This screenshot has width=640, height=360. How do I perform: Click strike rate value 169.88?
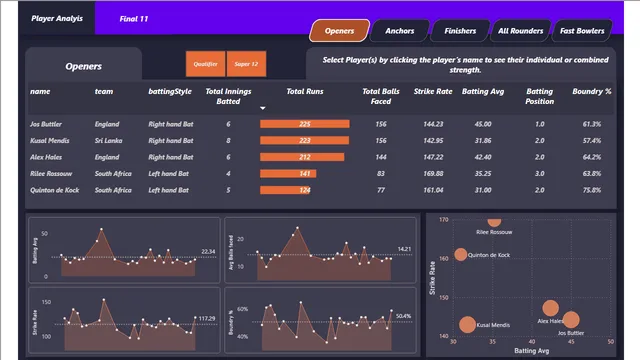click(433, 173)
